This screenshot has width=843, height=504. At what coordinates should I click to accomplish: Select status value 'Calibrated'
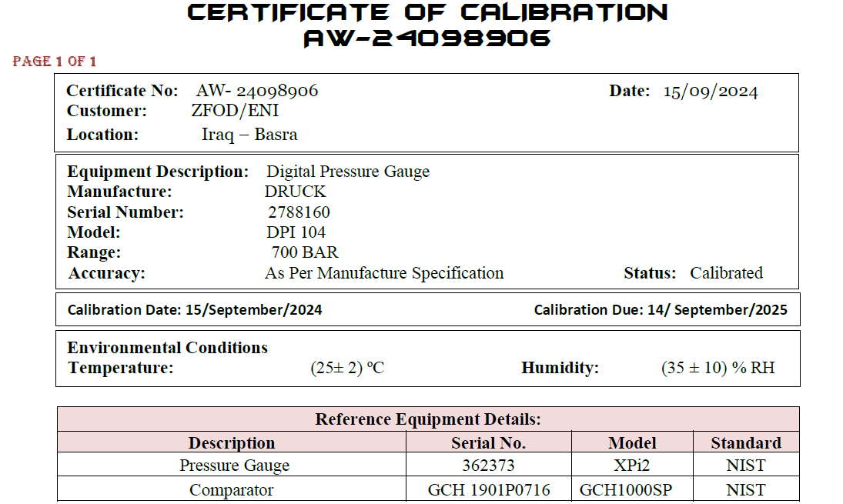point(726,273)
